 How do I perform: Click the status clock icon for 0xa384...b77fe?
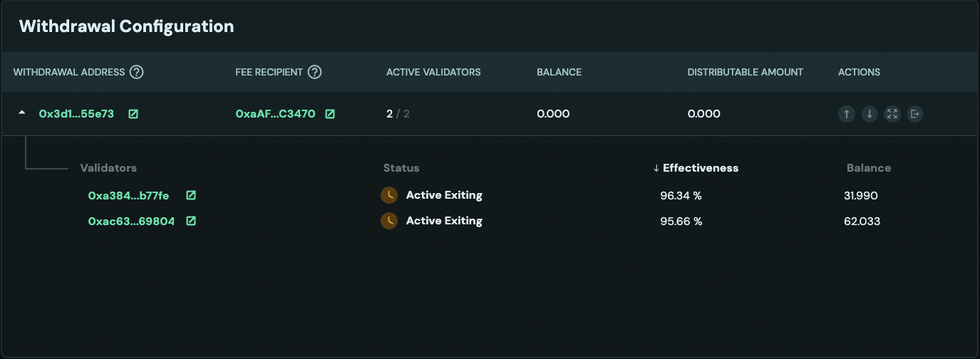pos(389,195)
